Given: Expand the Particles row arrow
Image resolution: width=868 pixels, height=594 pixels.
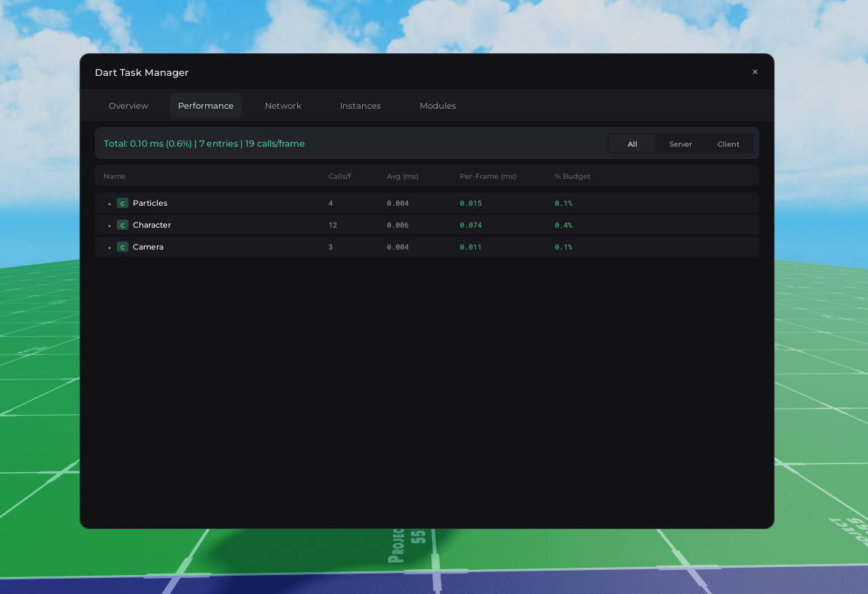Looking at the screenshot, I should tap(110, 204).
